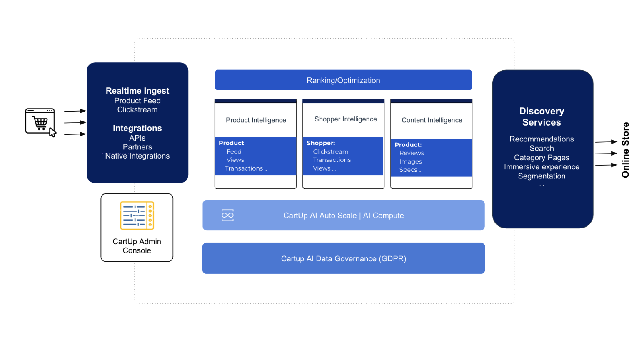Select Segmentation under Discovery Services
The image size is (644, 337).
point(542,176)
